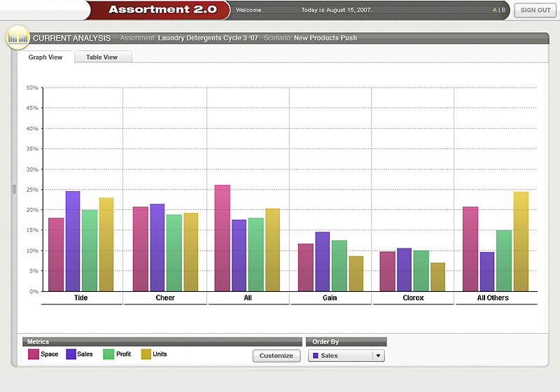Click the Assortment 2.0 logo title
This screenshot has width=560, height=392.
point(163,9)
